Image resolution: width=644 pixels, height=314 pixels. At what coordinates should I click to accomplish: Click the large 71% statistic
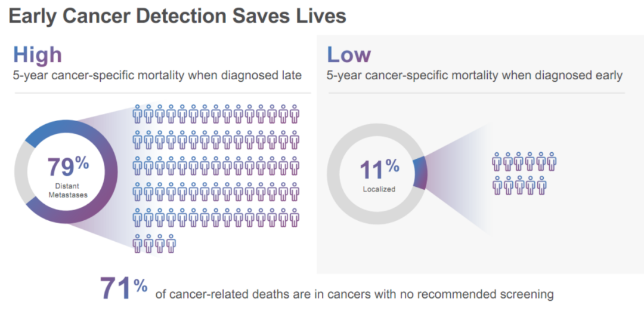(x=123, y=288)
